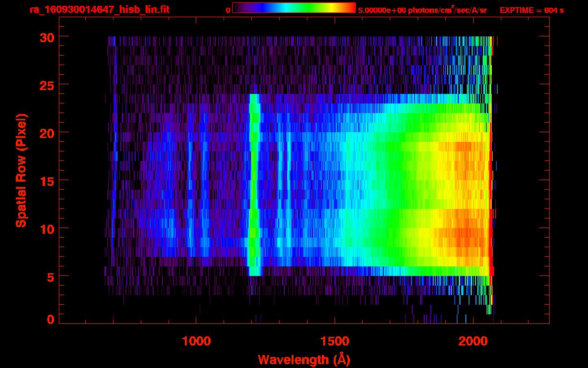Click the color bar minimum label 0
Viewport: 588px width, 368px height.
228,10
